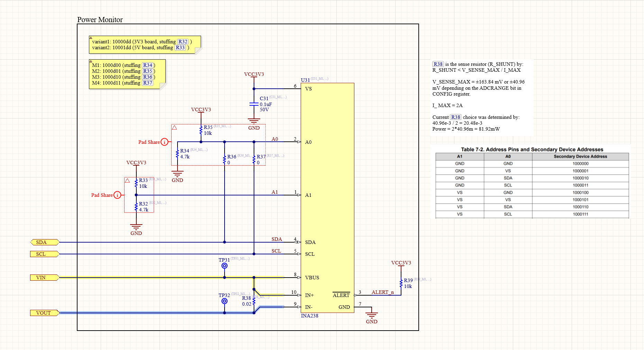This screenshot has height=350, width=644.
Task: Select the VS pin name on U31
Action: pos(308,89)
